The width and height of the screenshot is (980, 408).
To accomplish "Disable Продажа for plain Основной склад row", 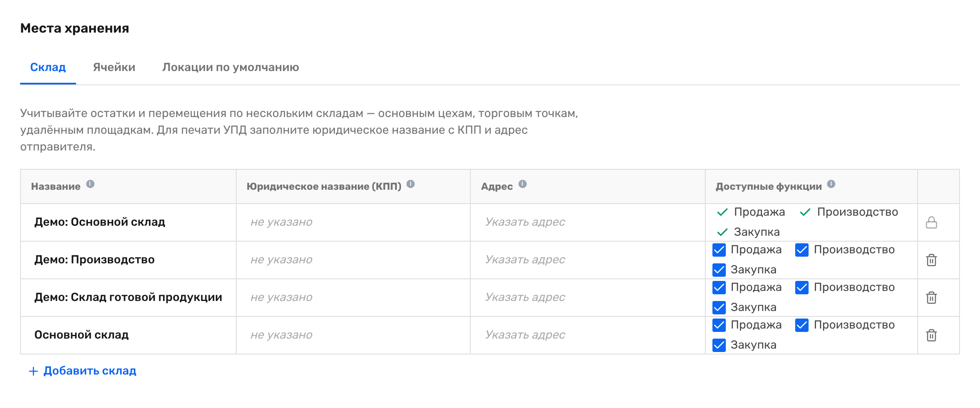I will coord(719,325).
